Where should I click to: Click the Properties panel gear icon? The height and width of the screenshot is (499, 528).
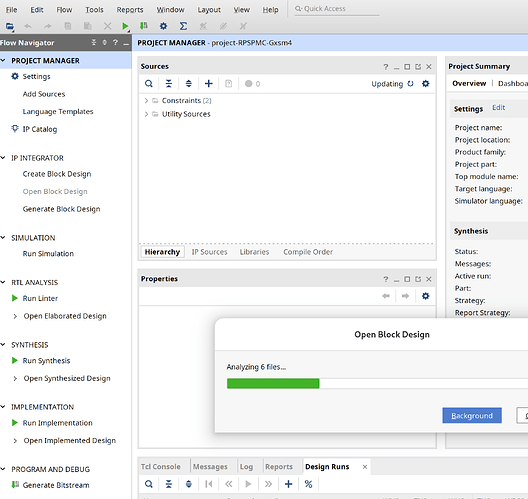(426, 296)
